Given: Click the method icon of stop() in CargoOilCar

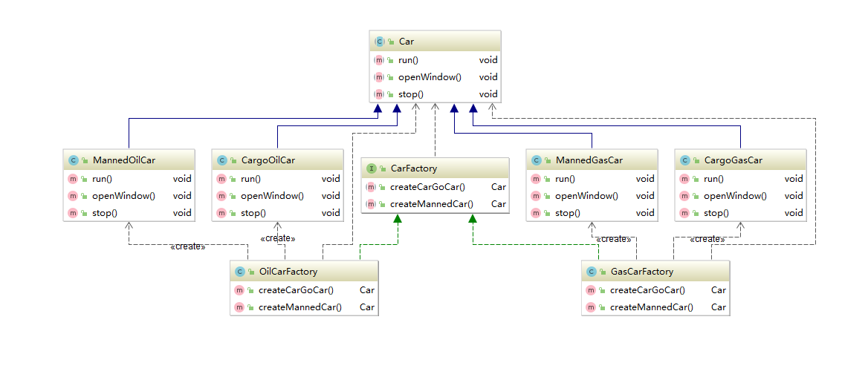Looking at the screenshot, I should point(221,213).
